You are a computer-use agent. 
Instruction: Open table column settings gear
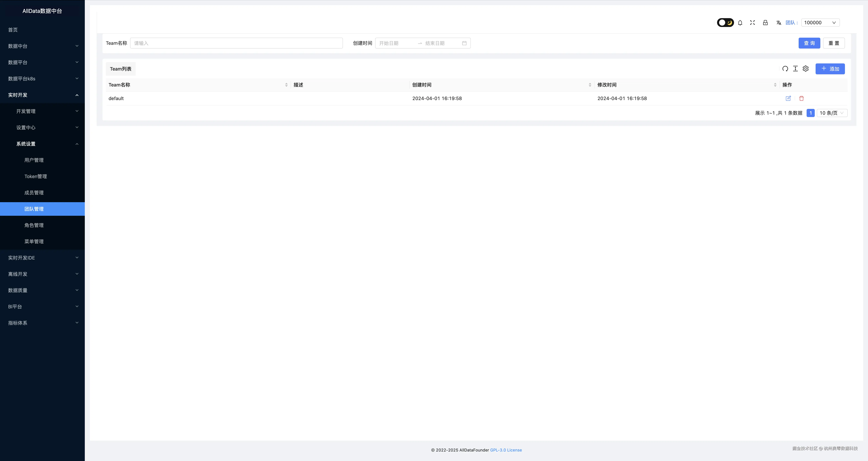pyautogui.click(x=806, y=69)
